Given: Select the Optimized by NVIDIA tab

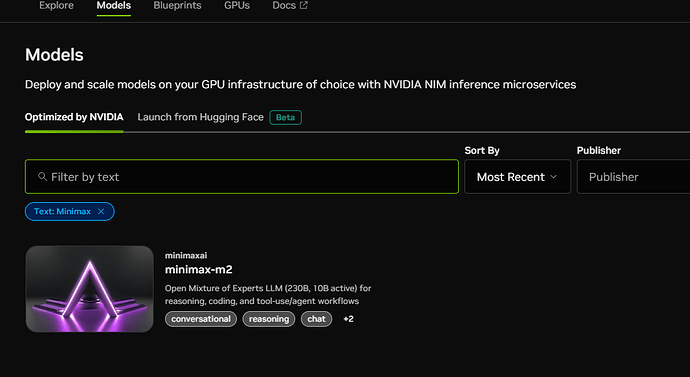Looking at the screenshot, I should [x=74, y=117].
